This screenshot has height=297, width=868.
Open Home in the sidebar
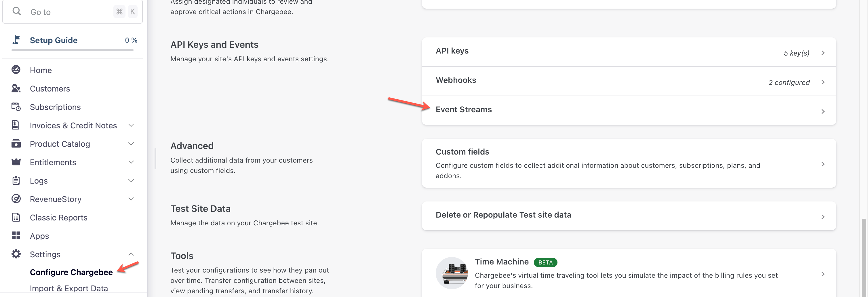click(41, 70)
